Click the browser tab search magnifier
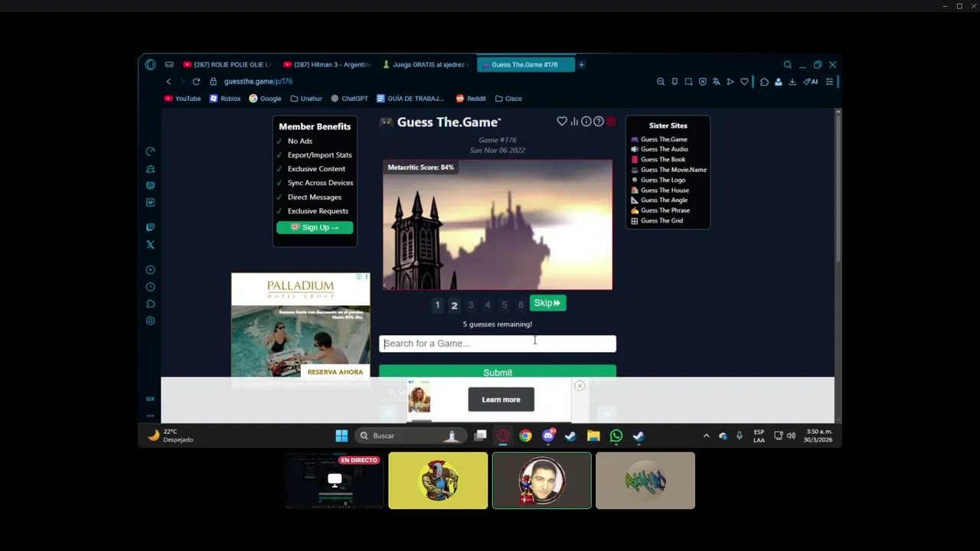 pos(787,65)
